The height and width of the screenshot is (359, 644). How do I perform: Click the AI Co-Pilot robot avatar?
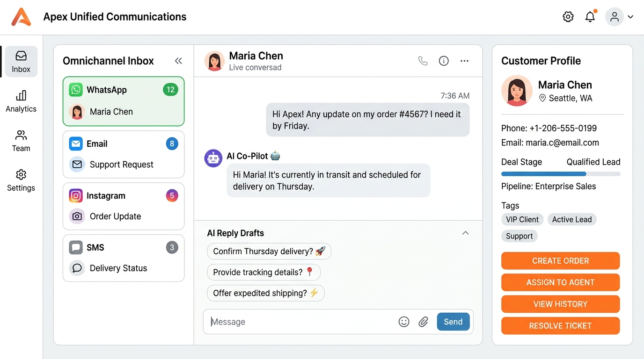(213, 158)
